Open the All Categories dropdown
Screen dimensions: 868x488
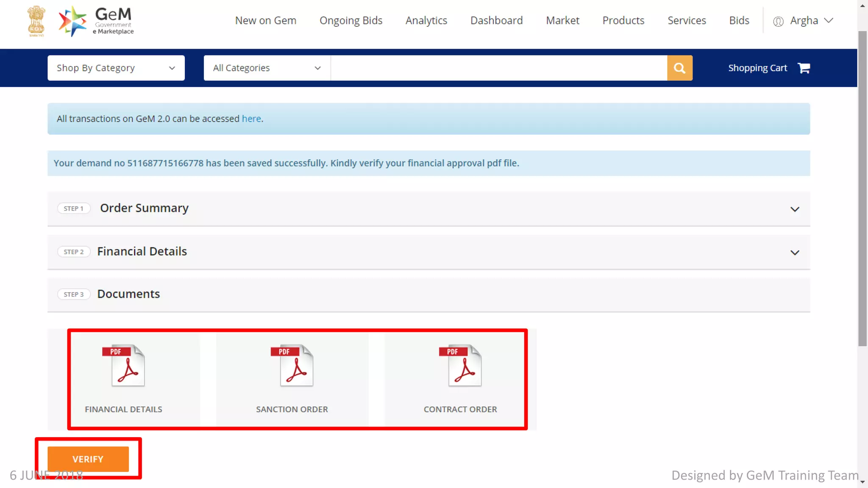267,68
